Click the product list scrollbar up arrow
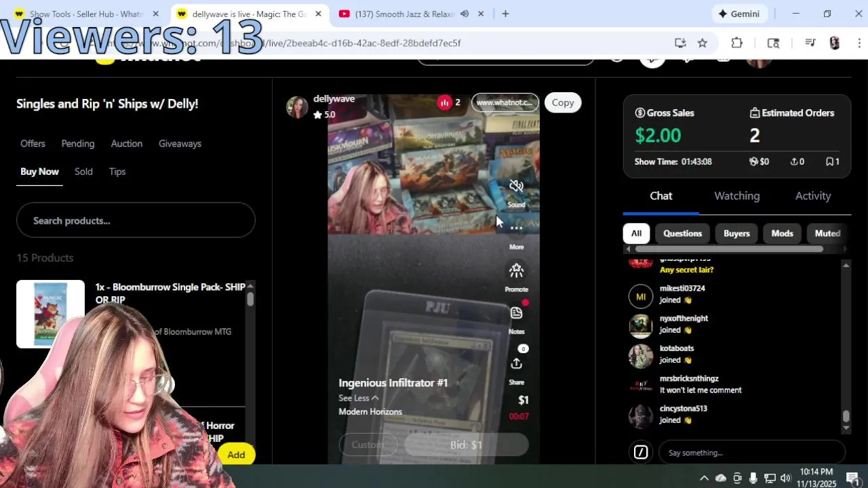Screen dimensions: 868x488 point(250,285)
